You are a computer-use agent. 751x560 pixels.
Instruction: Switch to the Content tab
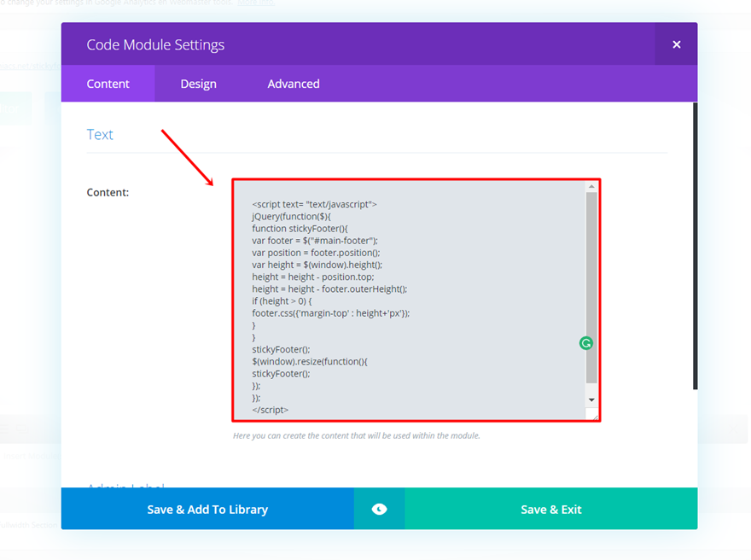point(108,84)
